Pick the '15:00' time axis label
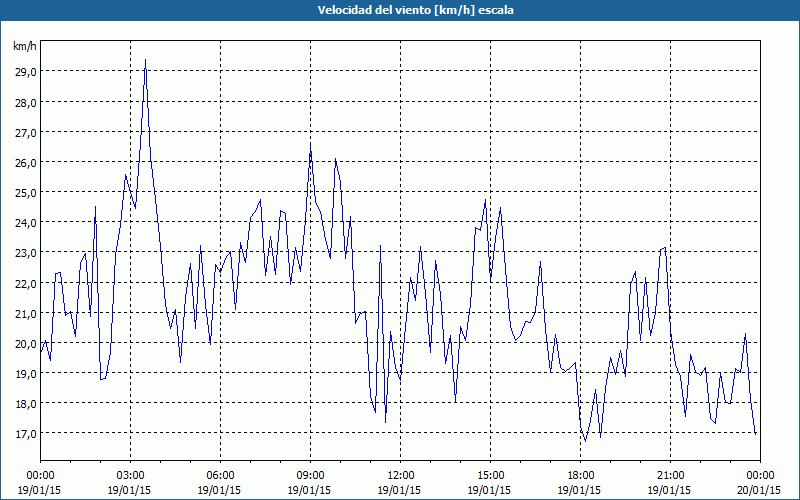The image size is (800, 500). pyautogui.click(x=490, y=476)
